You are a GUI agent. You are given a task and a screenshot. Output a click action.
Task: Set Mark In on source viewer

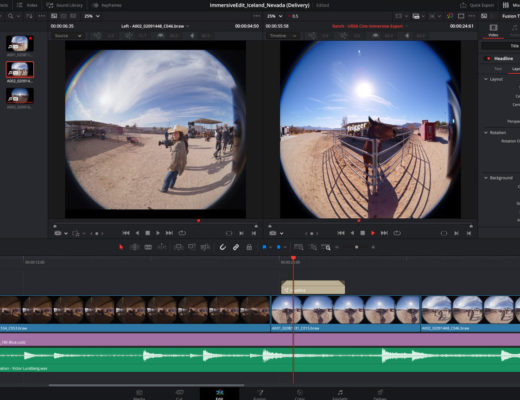coord(241,233)
